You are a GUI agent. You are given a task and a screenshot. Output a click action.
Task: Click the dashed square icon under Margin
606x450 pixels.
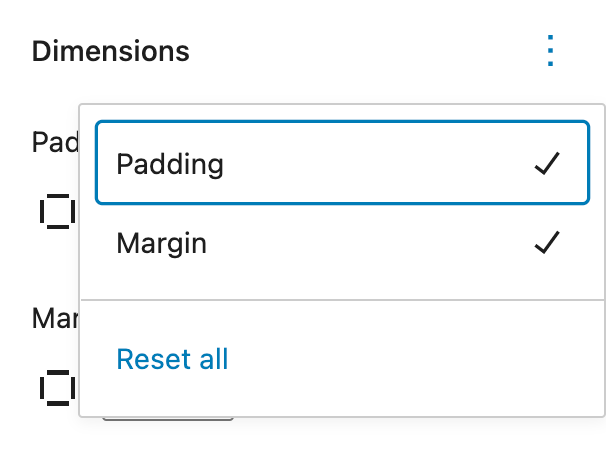[57, 388]
